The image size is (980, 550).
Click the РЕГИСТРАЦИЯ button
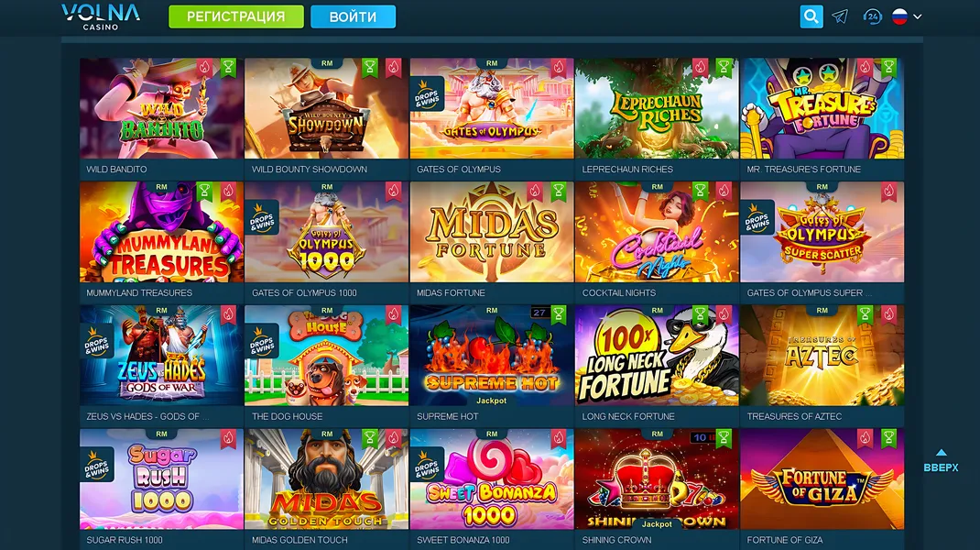tap(236, 16)
